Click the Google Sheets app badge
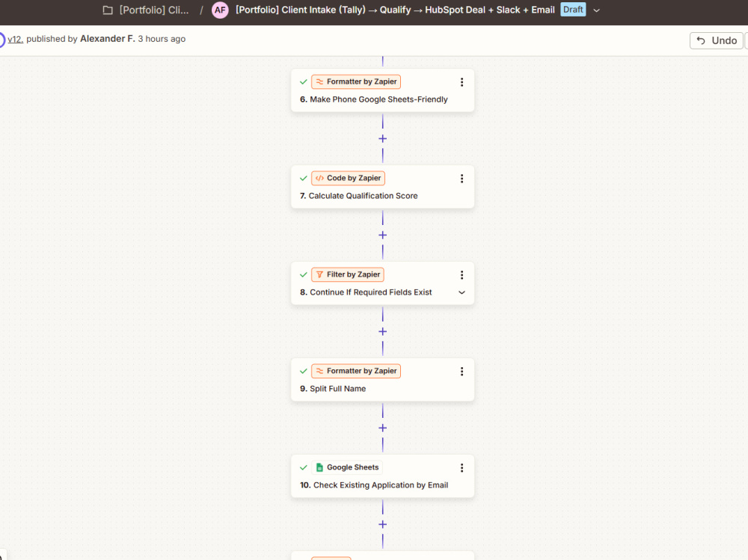This screenshot has width=748, height=560. 347,467
